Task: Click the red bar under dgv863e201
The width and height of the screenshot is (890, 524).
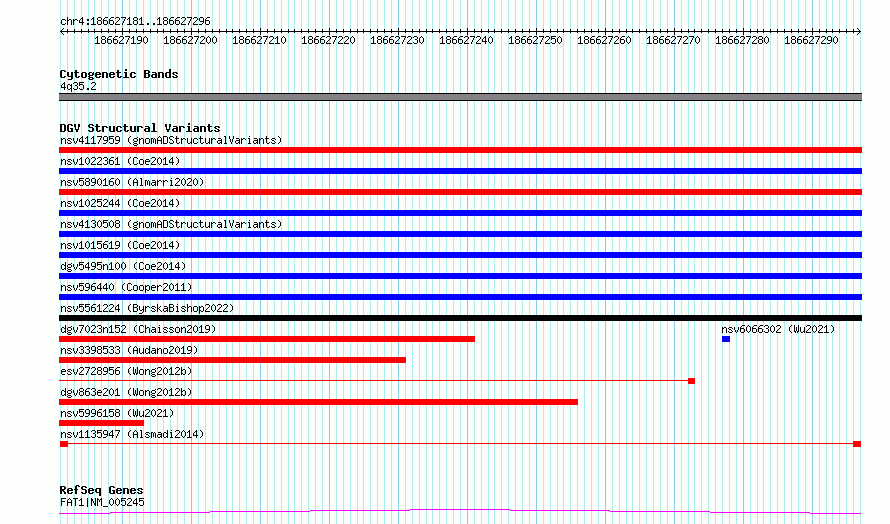Action: [x=318, y=402]
